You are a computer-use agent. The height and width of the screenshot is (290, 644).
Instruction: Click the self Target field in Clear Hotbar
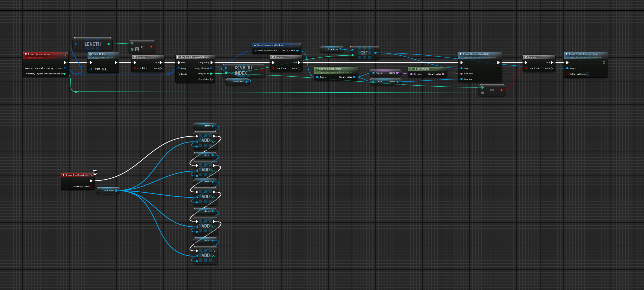tap(104, 69)
